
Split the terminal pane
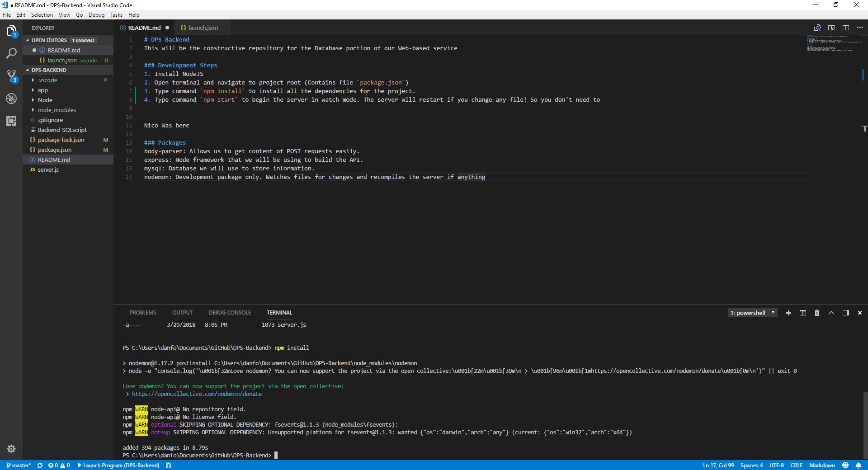[803, 313]
